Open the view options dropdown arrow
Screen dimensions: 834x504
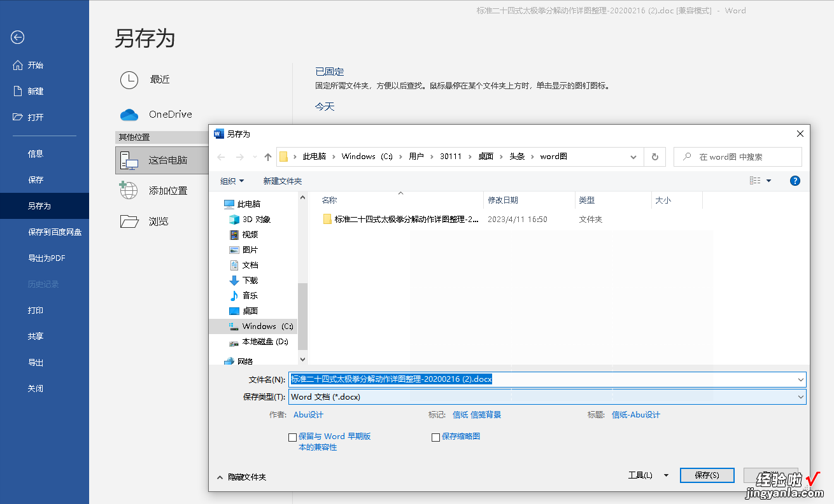(x=769, y=181)
